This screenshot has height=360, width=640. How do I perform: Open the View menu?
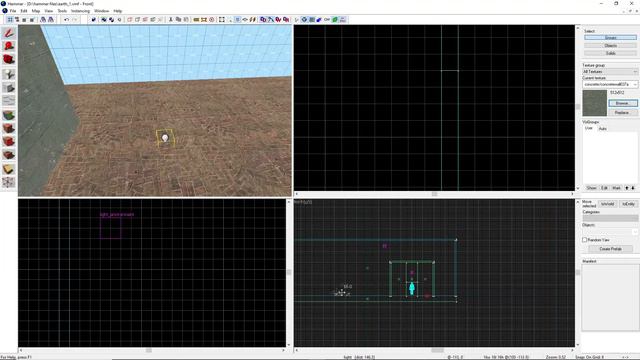49,11
